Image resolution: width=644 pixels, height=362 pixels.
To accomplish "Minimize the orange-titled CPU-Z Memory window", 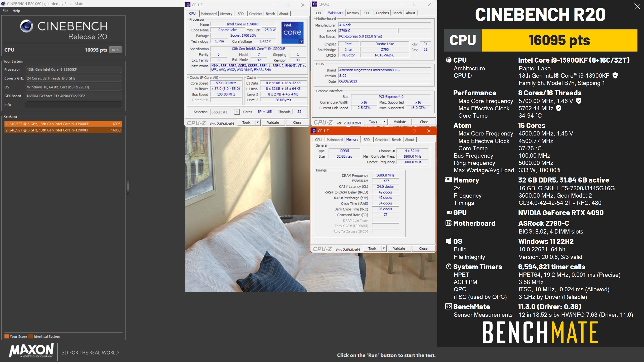I will tap(399, 131).
